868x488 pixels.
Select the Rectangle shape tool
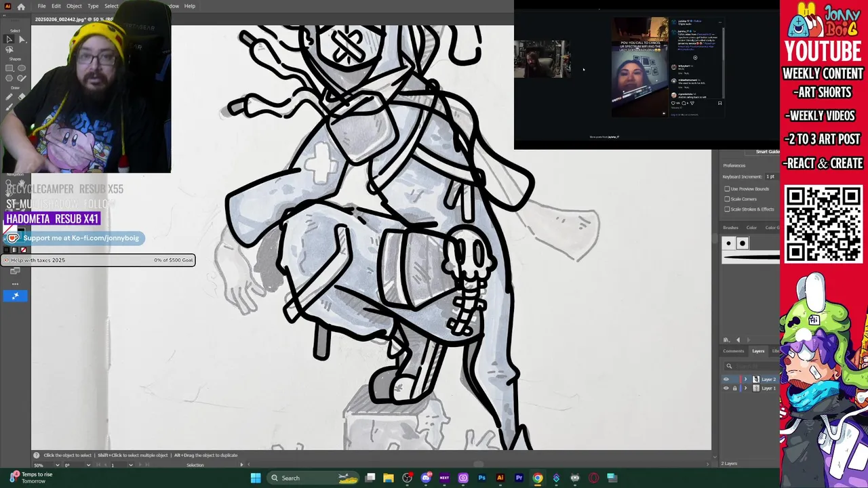pos(9,68)
